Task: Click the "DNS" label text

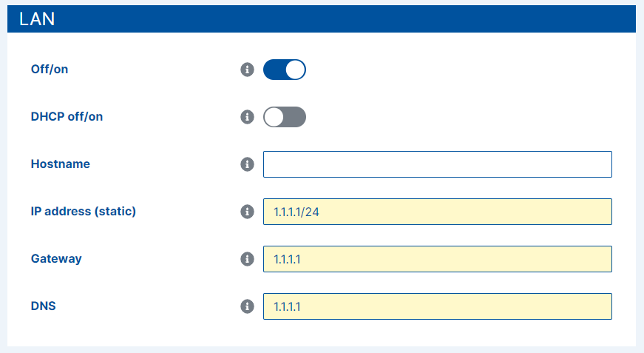Action: [x=44, y=306]
